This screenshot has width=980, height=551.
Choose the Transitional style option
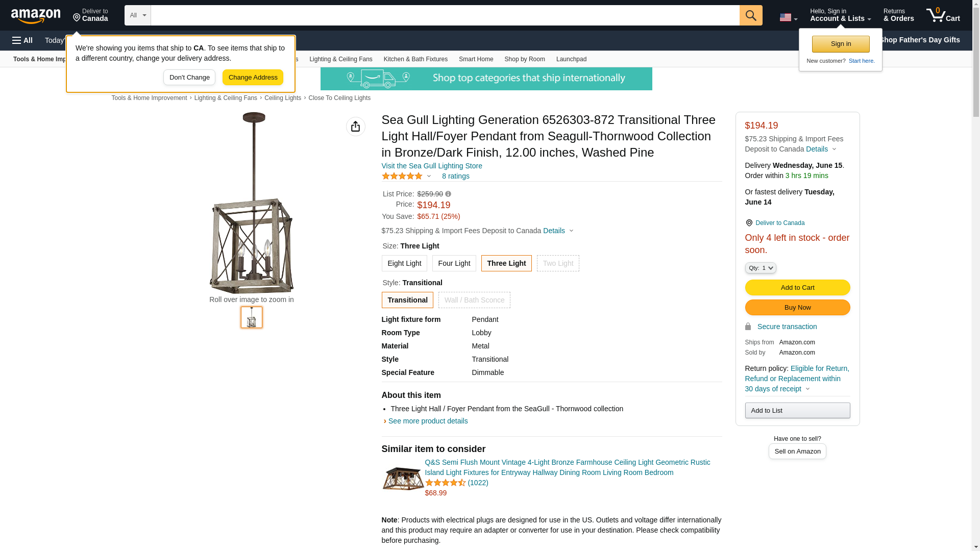[x=407, y=300]
